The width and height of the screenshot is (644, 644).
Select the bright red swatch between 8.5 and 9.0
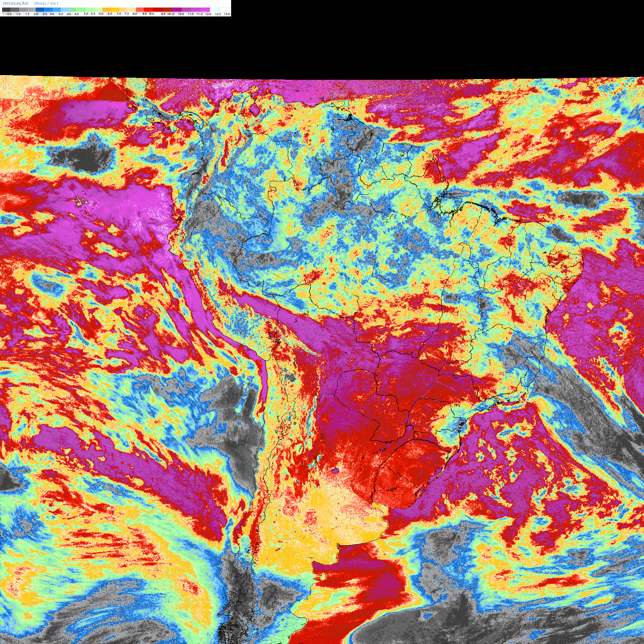pyautogui.click(x=148, y=10)
